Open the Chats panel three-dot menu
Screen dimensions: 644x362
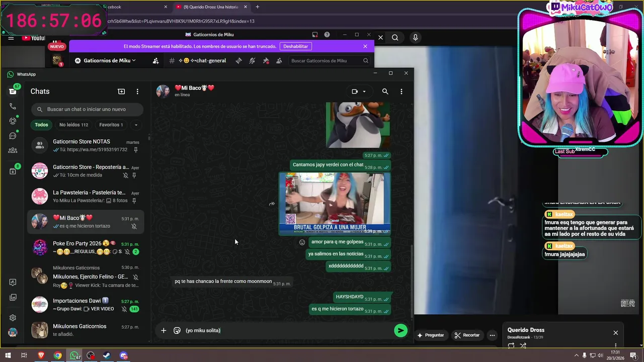(137, 92)
